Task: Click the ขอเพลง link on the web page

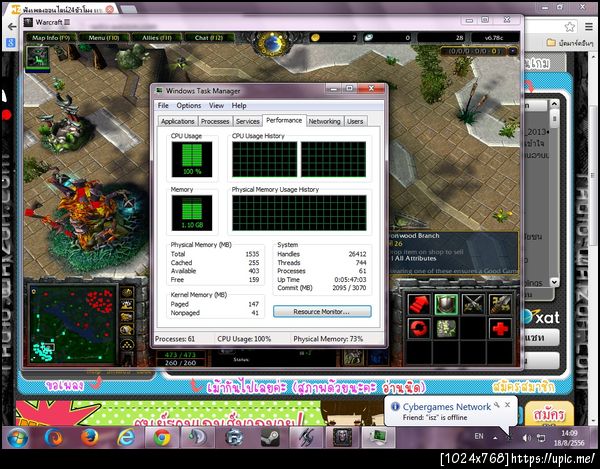Action: pos(64,385)
